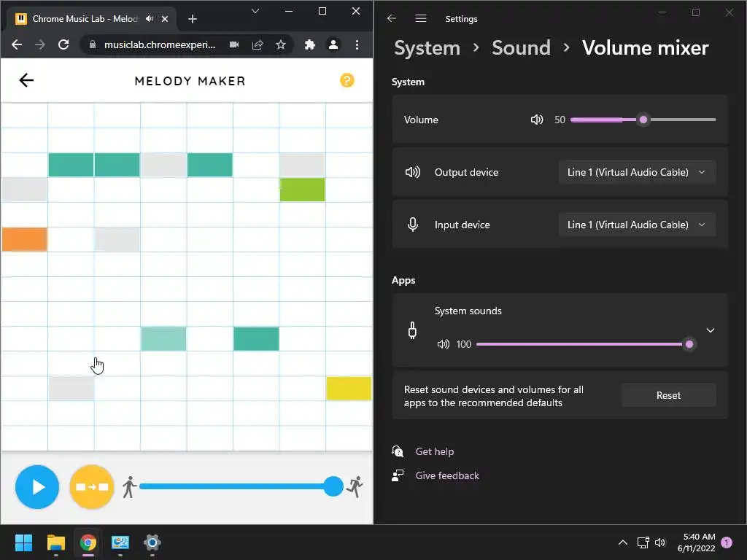747x560 pixels.
Task: Click the yellow duplicate-pattern button
Action: 92,486
